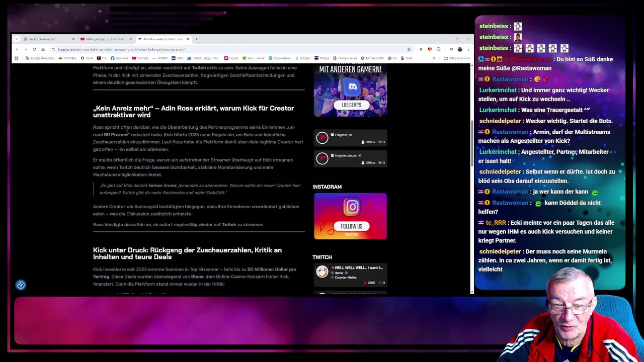Open the Wise – Home bookmark
The image size is (644, 362).
(254, 58)
